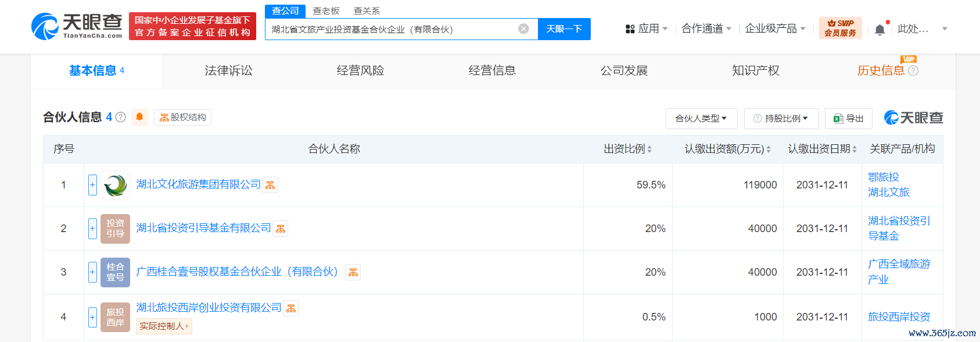Expand row 1 湖北文化旅游集团 plus button
The image size is (980, 342).
point(92,185)
